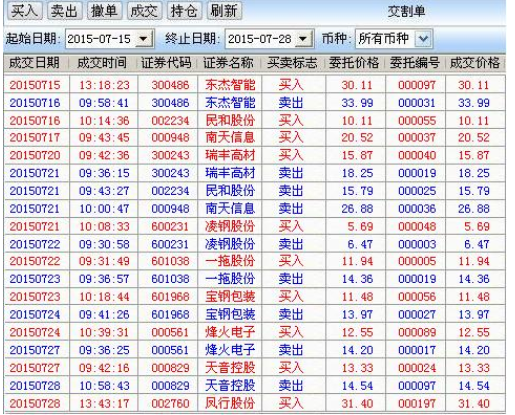
Task: Click time 10:14:36 cell
Action: (x=104, y=120)
